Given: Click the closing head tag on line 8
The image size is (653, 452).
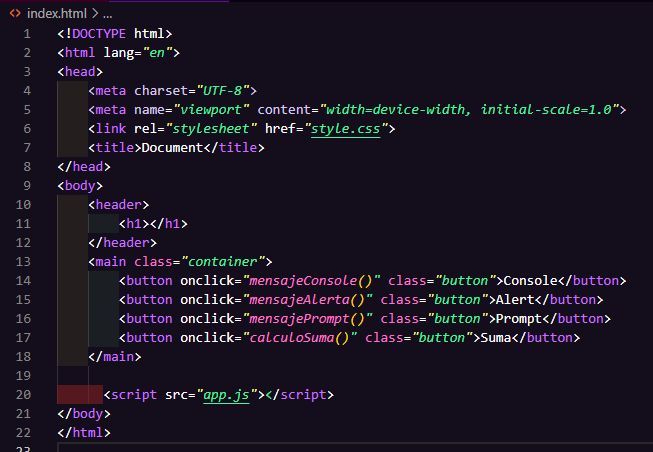Looking at the screenshot, I should pyautogui.click(x=84, y=167).
